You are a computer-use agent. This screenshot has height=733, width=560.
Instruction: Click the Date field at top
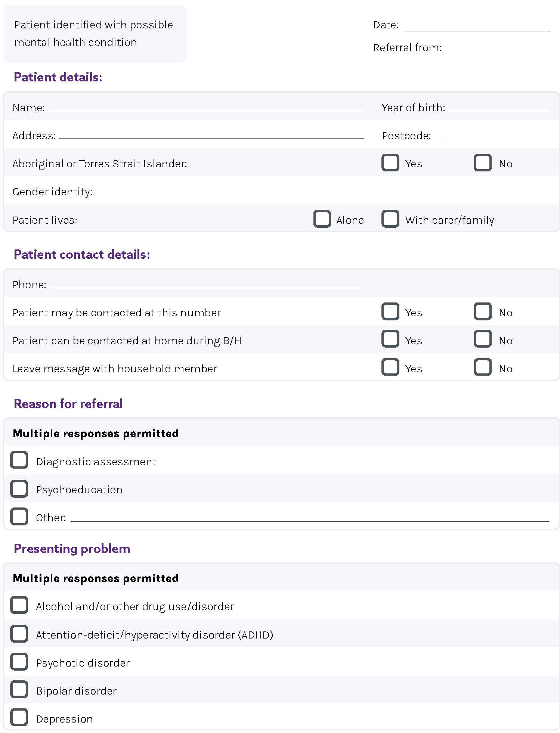coord(477,26)
